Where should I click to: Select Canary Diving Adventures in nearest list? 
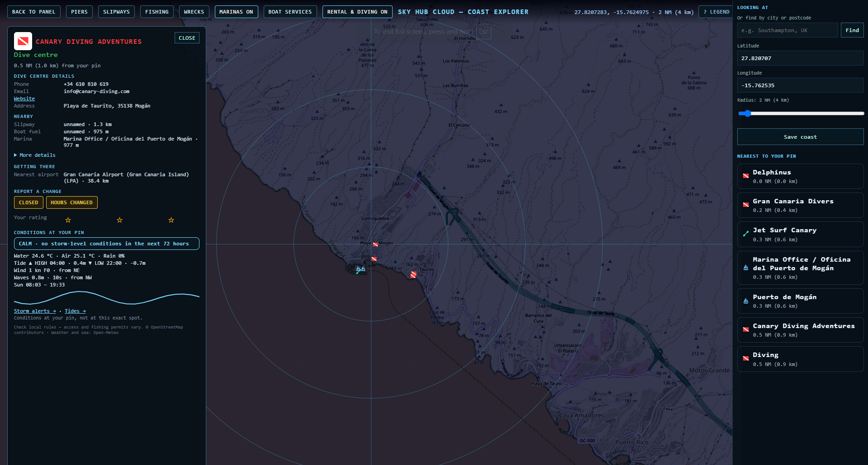tap(800, 330)
